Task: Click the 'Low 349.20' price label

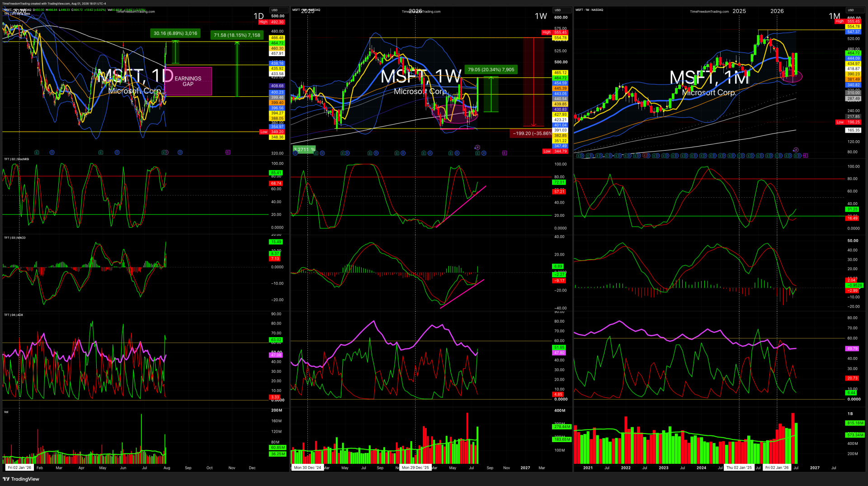Action: point(272,132)
